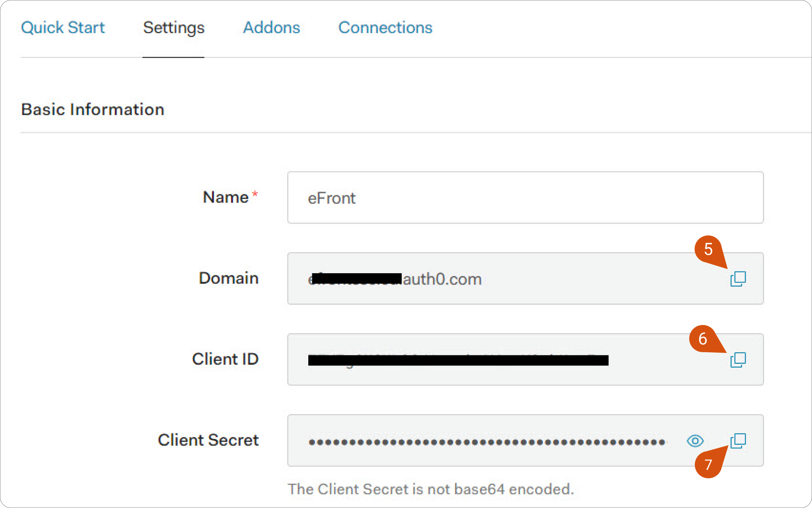Copy the Domain value to clipboard
Screen dimensions: 812x508
pos(738,279)
